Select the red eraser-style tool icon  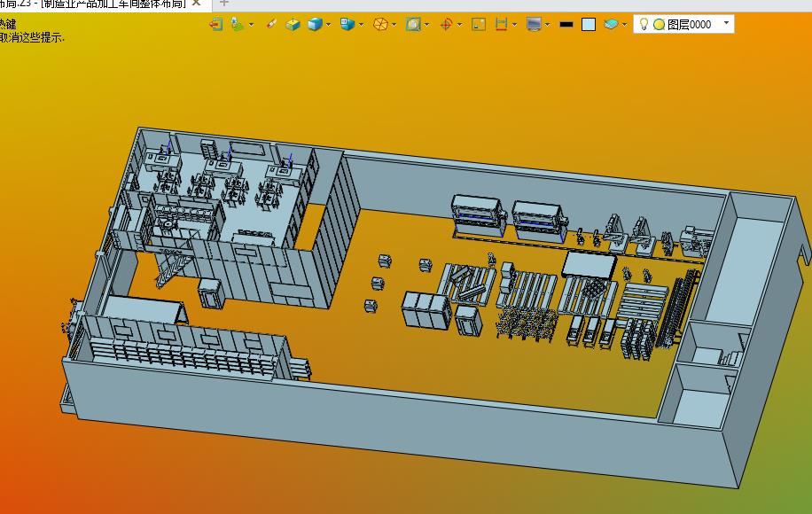271,24
